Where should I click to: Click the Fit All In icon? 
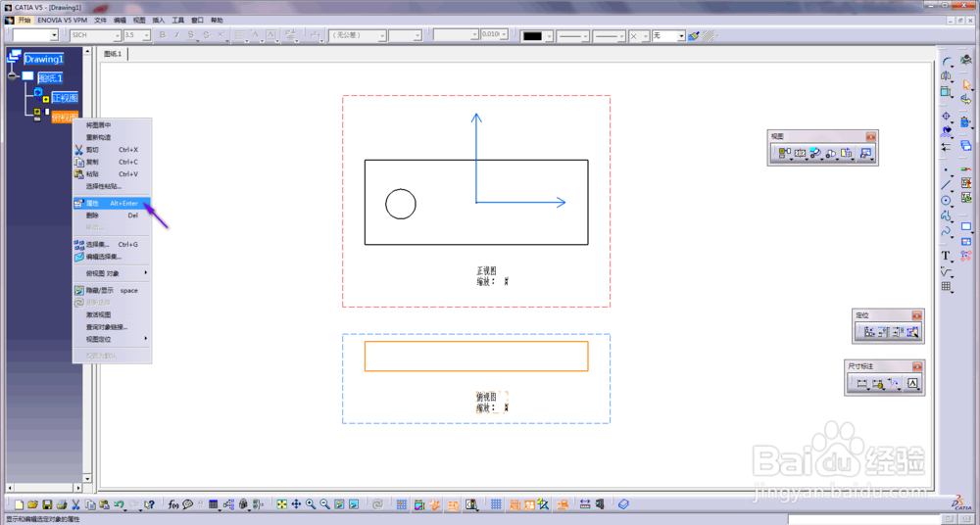[282, 504]
